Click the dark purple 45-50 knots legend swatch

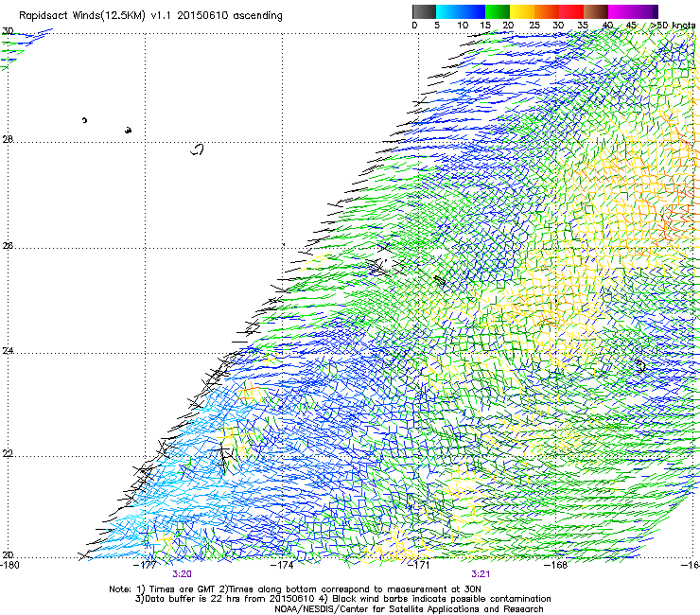[x=645, y=11]
